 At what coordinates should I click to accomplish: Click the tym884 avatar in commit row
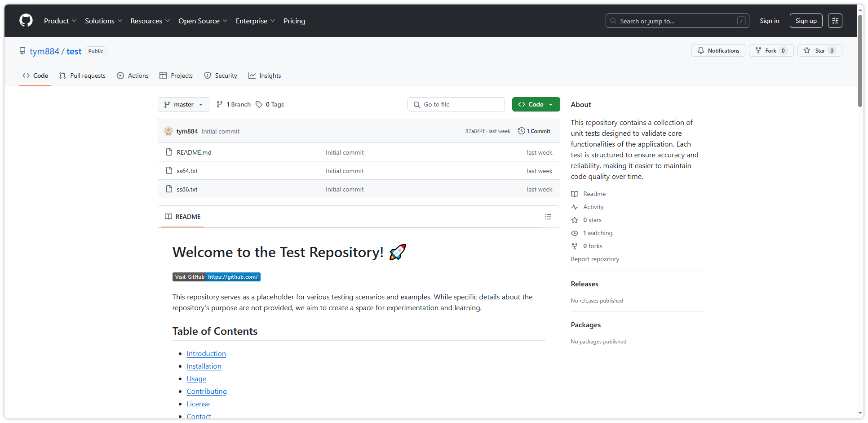pos(168,131)
